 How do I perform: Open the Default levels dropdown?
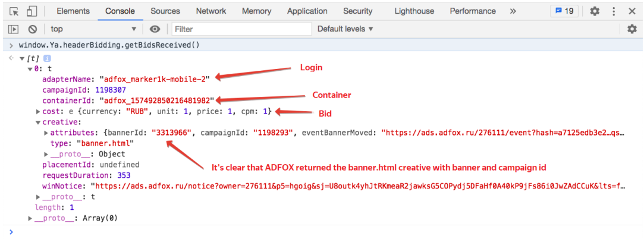[x=345, y=29]
